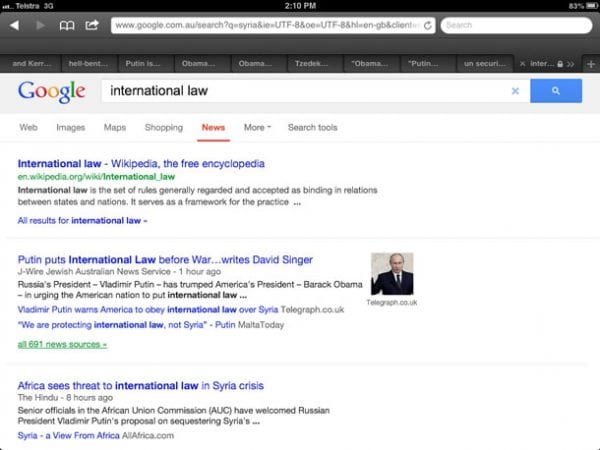600x450 pixels.
Task: Open the bookmarks book icon
Action: (67, 25)
